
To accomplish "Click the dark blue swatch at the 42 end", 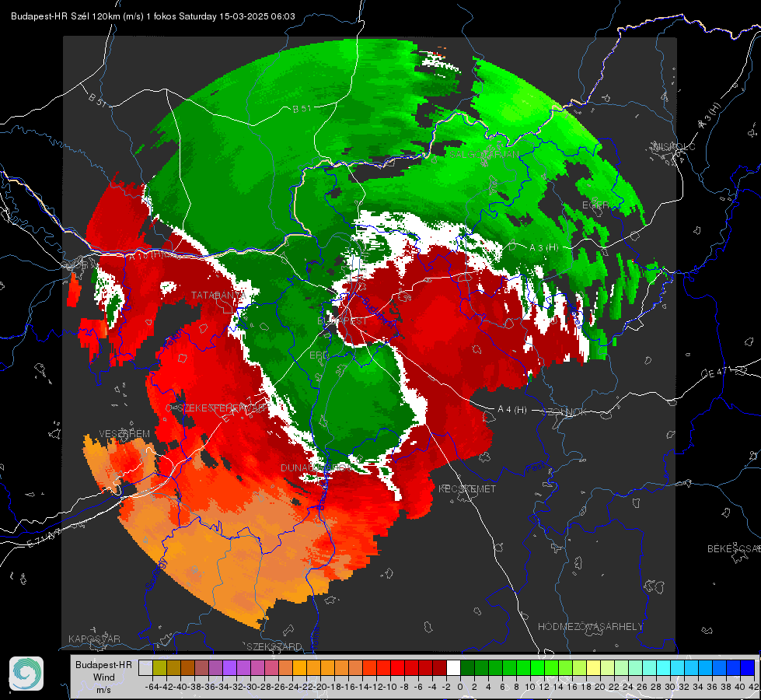I will (x=748, y=668).
